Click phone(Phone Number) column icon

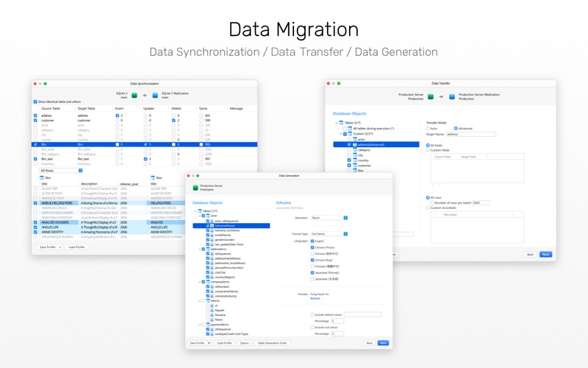[212, 268]
